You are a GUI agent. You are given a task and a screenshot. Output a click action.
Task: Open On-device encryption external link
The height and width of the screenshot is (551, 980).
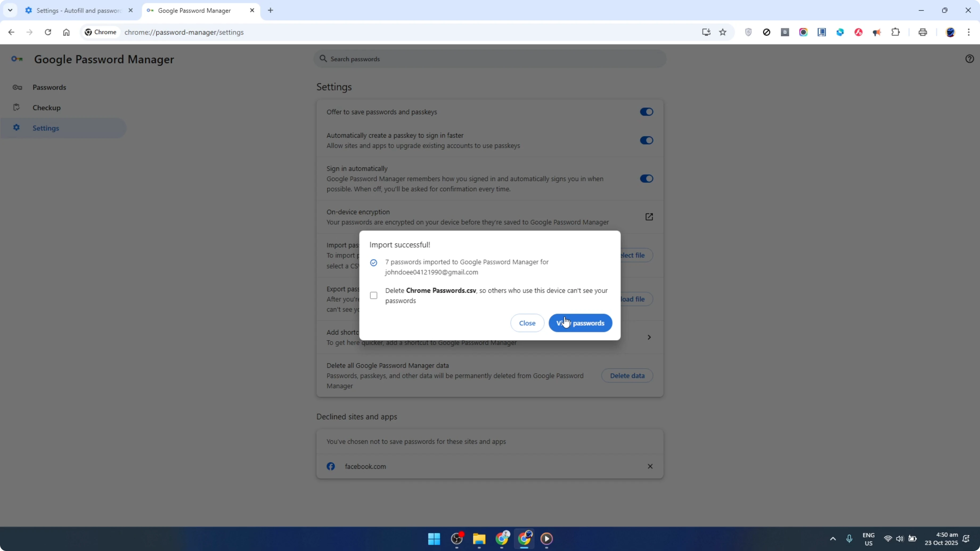click(650, 217)
